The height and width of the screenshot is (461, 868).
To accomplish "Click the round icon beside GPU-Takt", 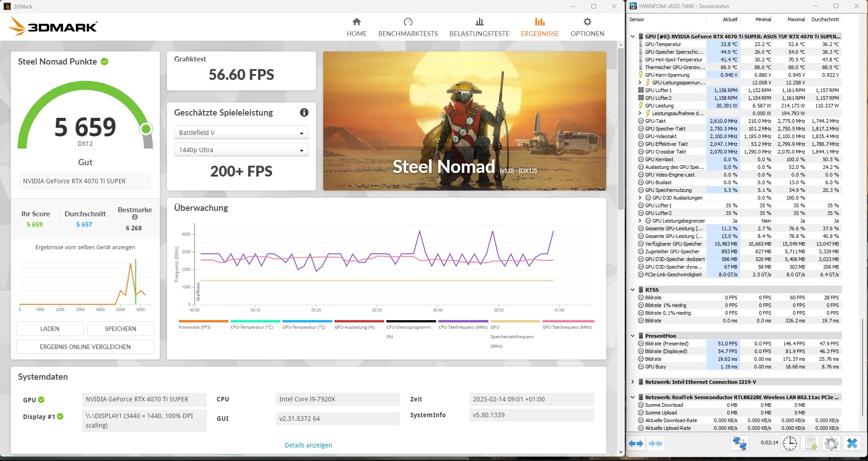I will coord(641,121).
